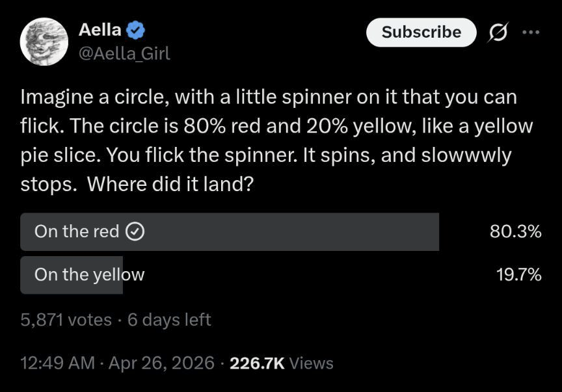Viewport: 562px width, 392px height.
Task: Open the 12:49 AM timestamp link
Action: point(58,363)
